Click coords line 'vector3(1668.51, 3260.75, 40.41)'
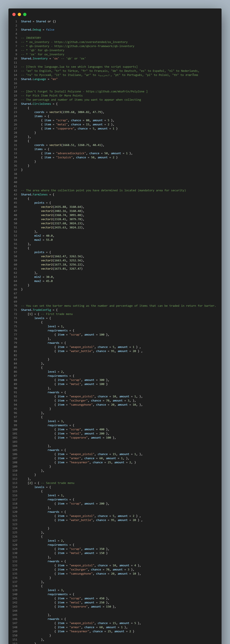 [69, 145]
